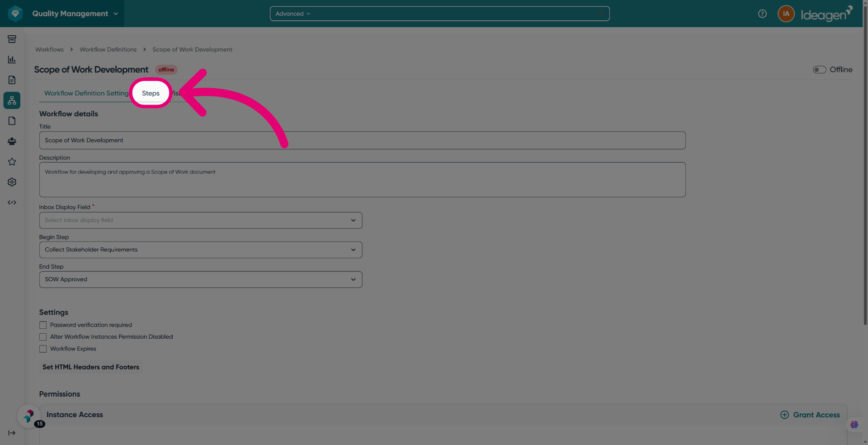
Task: Go to Workflows breadcrumb
Action: 49,50
